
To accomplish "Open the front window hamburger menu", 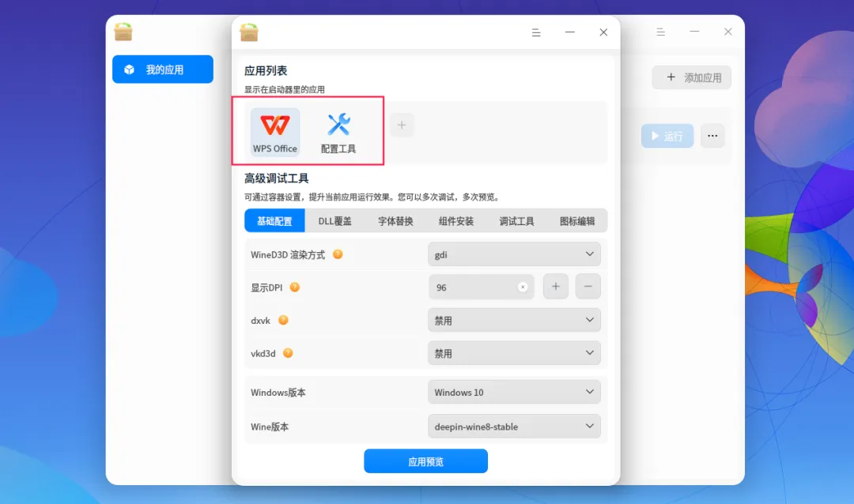I will 536,32.
